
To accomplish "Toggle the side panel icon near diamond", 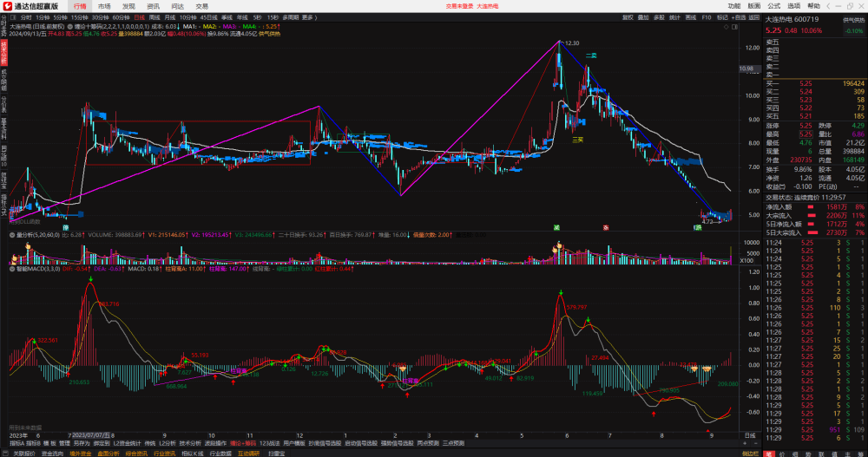I will (x=734, y=27).
